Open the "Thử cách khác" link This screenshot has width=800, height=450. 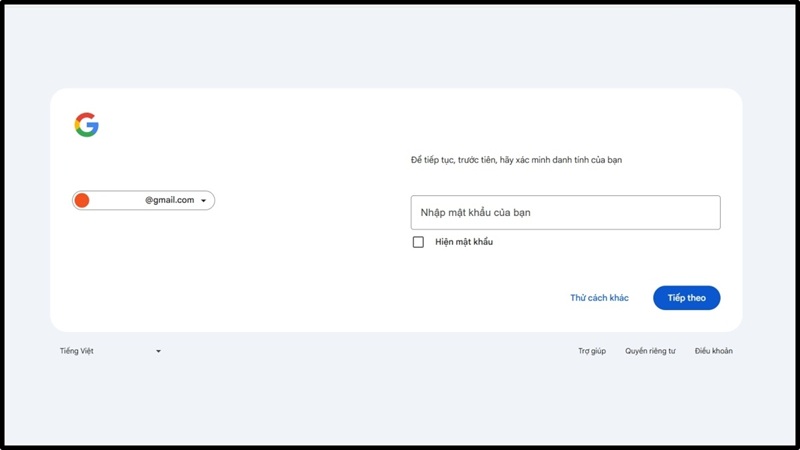tap(599, 298)
